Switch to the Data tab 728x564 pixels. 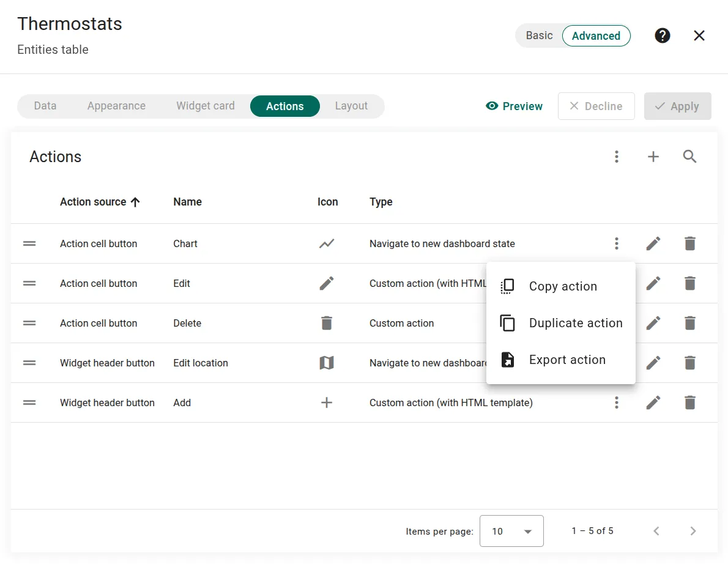click(x=45, y=106)
